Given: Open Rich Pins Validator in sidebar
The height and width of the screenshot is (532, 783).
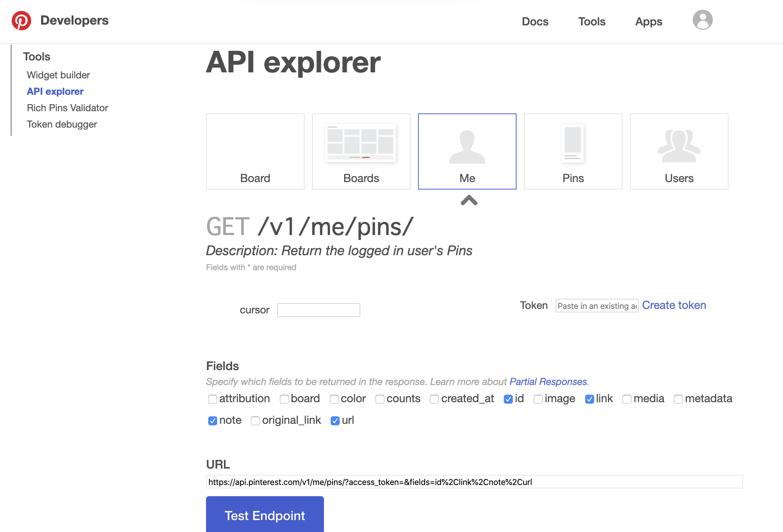Looking at the screenshot, I should coord(67,108).
